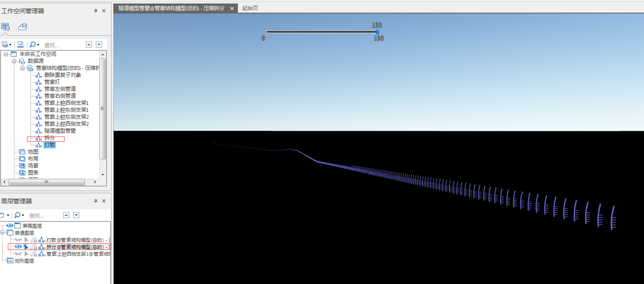Toggle edit lock icon of 管廊上腔西侧支架1 layer
Image resolution: width=644 pixels, height=284 pixels.
pos(34,254)
